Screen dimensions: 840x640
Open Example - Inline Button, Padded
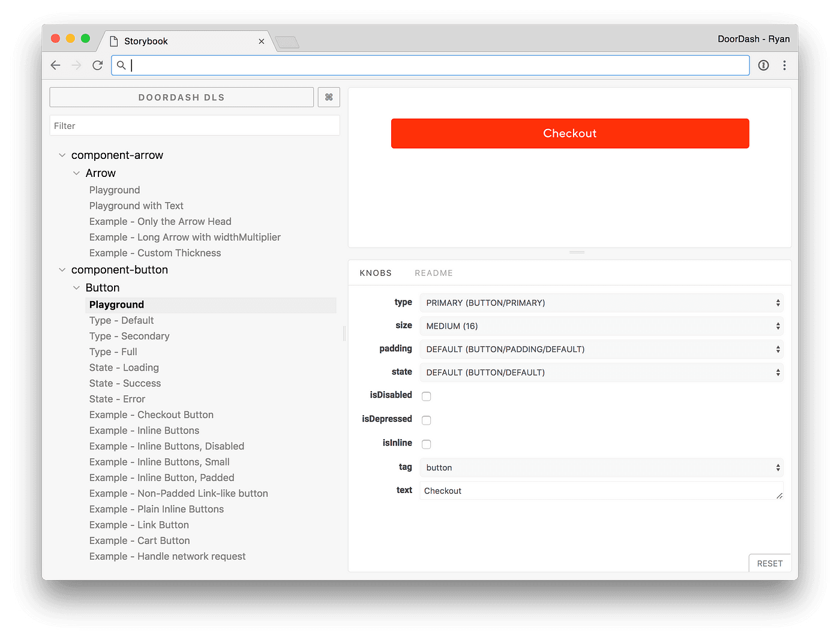(161, 477)
